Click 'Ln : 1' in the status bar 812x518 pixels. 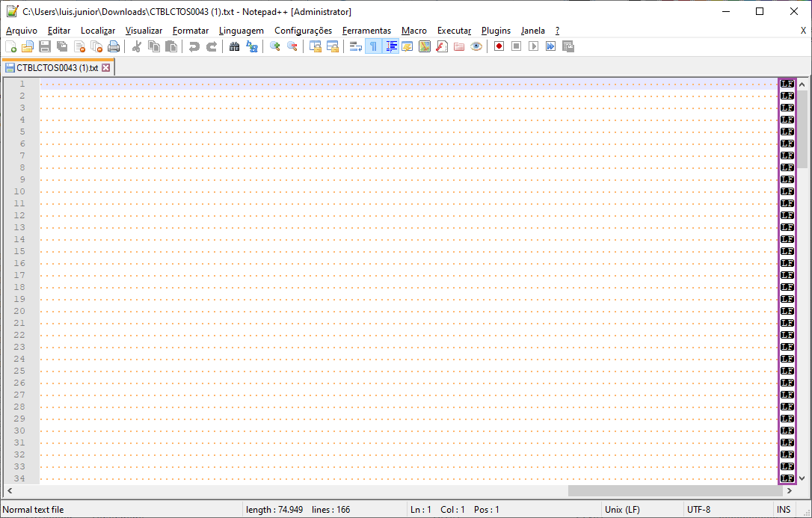pos(420,510)
